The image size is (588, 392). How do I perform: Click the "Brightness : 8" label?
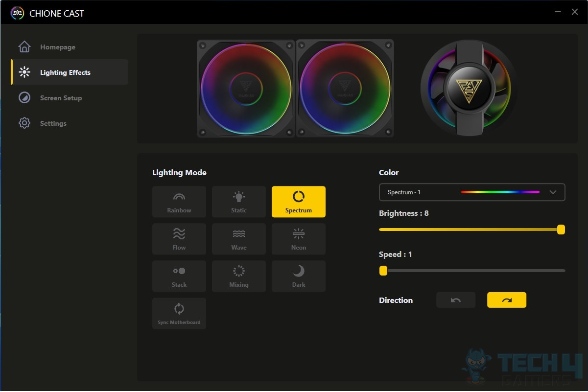click(x=404, y=213)
